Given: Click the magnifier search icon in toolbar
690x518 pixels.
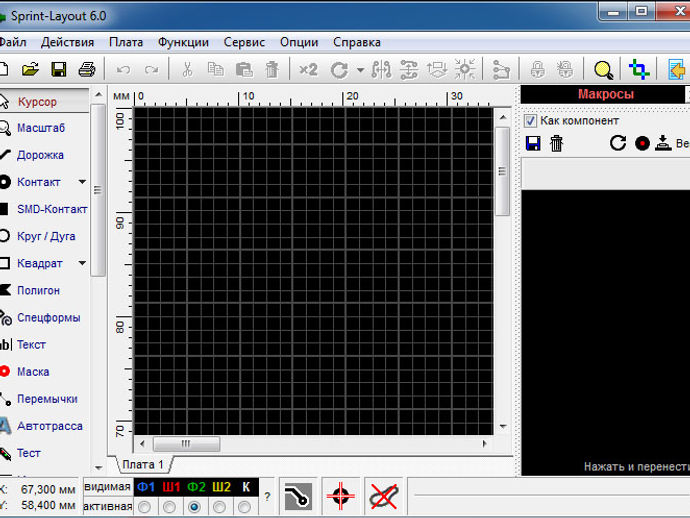Looking at the screenshot, I should pyautogui.click(x=603, y=70).
